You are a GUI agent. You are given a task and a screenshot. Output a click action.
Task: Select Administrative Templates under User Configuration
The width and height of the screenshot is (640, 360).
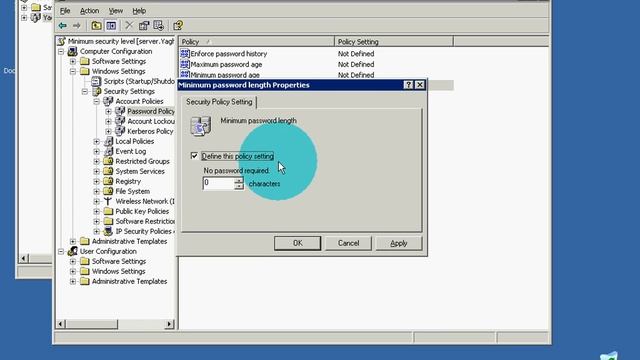[x=129, y=282]
